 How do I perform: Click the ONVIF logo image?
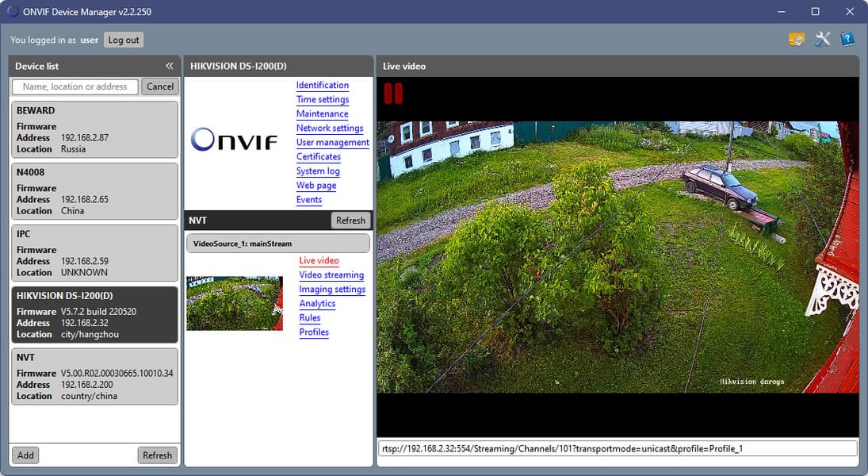pyautogui.click(x=234, y=139)
